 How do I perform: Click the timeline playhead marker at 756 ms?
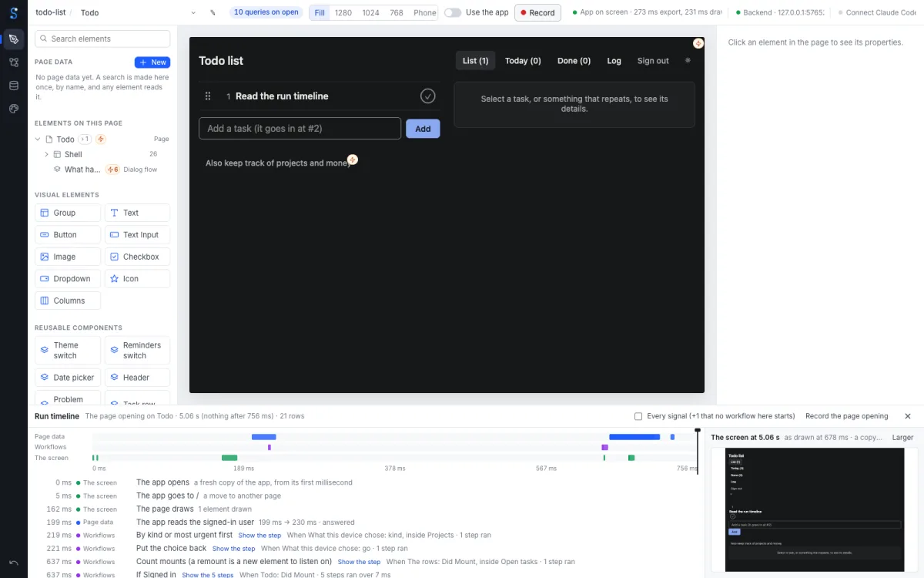coord(698,430)
